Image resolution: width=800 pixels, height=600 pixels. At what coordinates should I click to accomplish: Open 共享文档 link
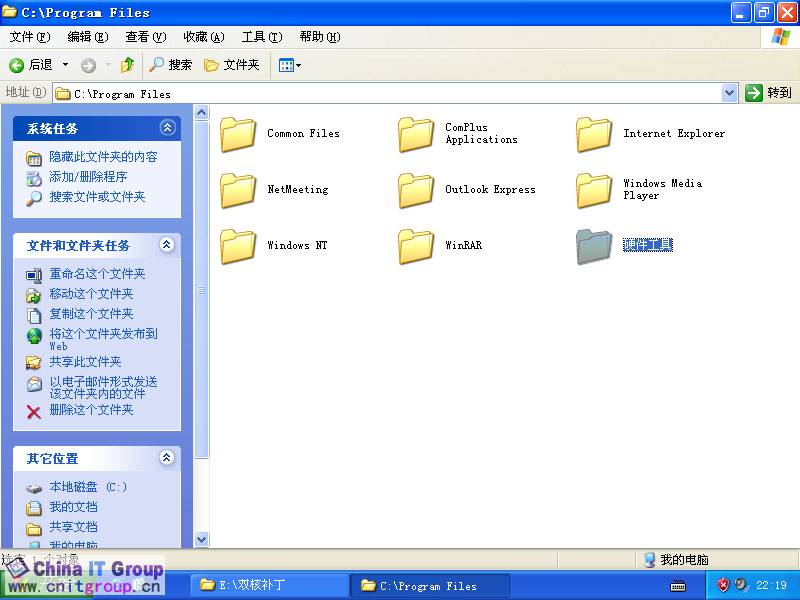73,527
